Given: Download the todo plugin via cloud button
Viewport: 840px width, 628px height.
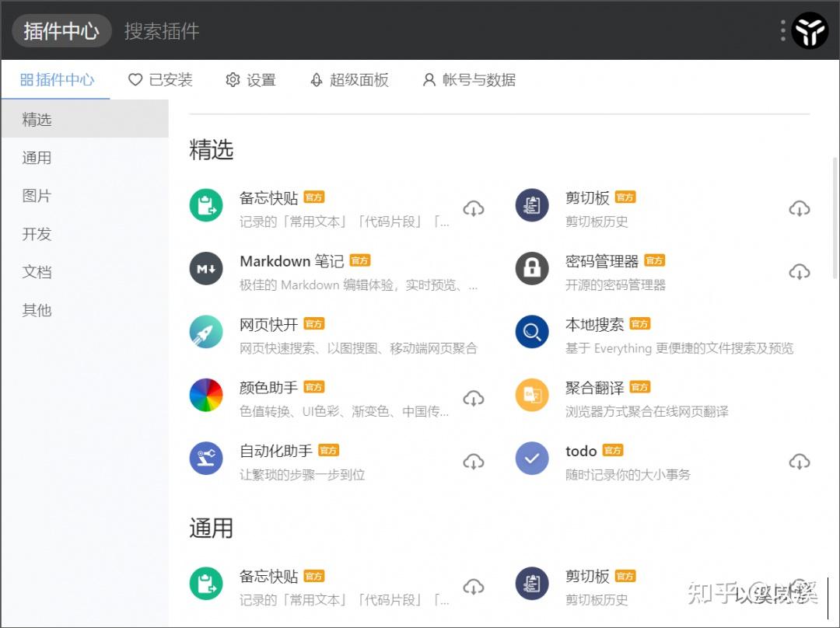Looking at the screenshot, I should (x=800, y=461).
